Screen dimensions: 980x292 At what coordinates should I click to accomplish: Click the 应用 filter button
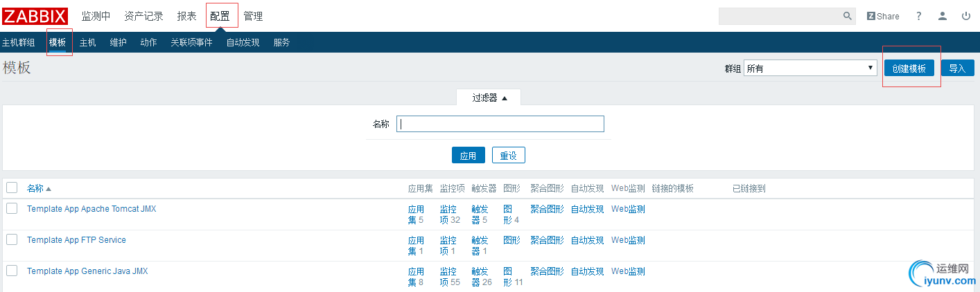(x=469, y=155)
